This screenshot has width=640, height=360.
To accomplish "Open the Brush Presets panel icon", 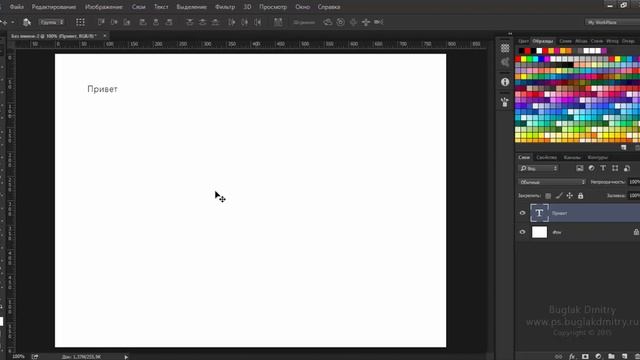I will coord(505,102).
